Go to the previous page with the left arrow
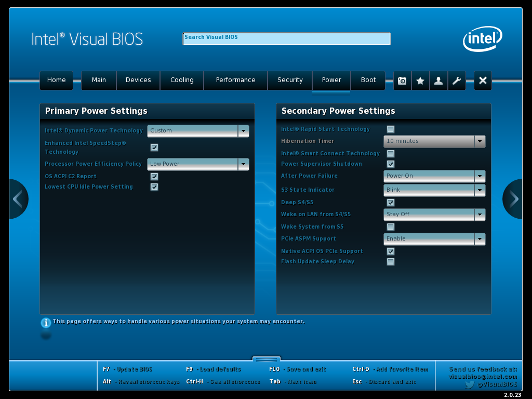This screenshot has height=399, width=532. click(18, 199)
